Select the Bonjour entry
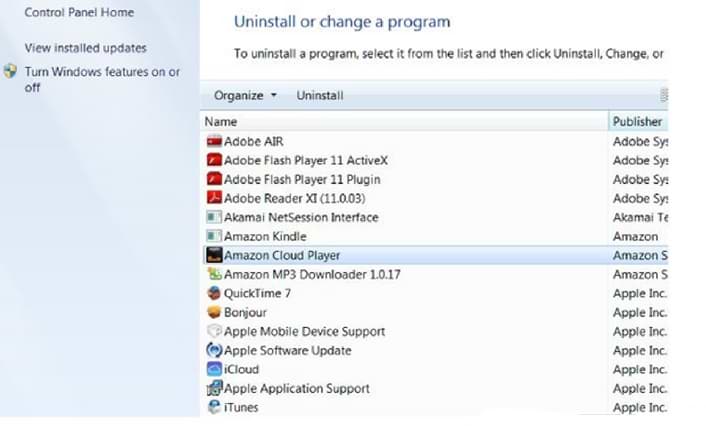 pos(245,312)
